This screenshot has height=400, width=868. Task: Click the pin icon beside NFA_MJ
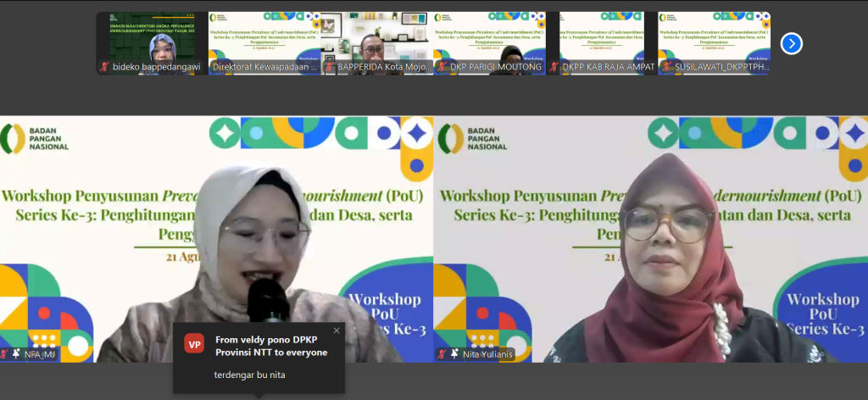tap(16, 354)
